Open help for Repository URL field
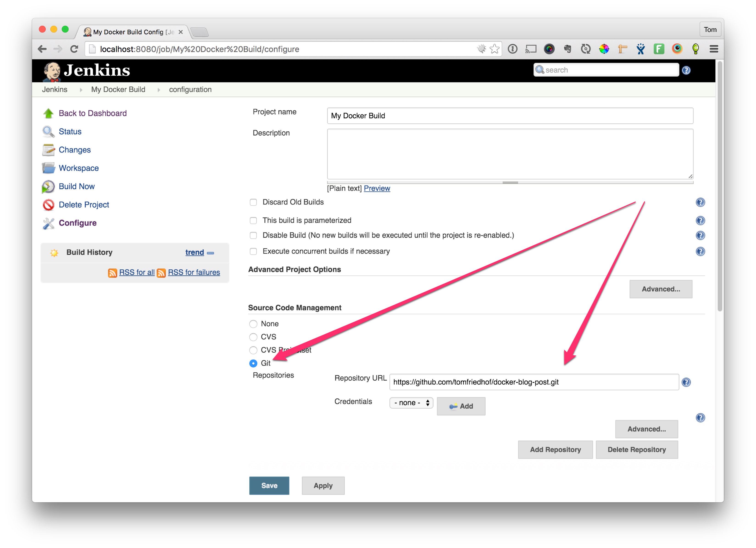 686,382
